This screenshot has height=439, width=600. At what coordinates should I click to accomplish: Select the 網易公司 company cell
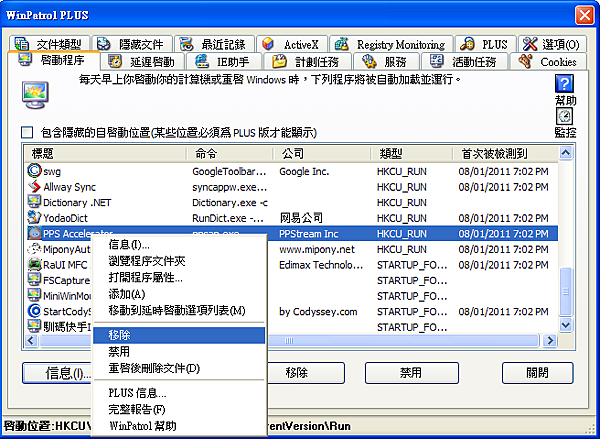pos(301,218)
